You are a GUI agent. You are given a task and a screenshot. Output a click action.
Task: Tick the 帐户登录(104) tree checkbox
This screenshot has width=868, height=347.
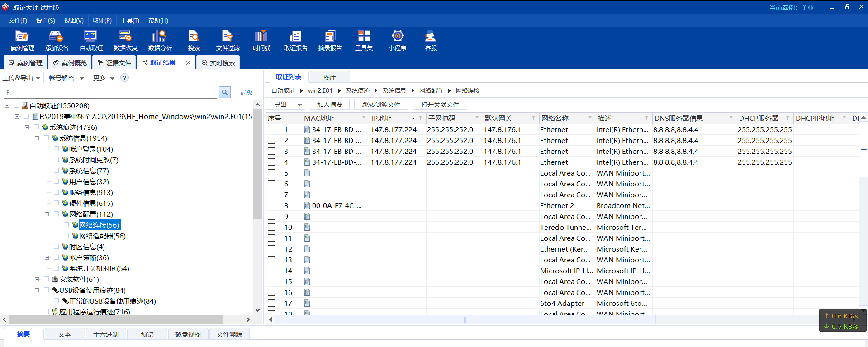(x=56, y=149)
